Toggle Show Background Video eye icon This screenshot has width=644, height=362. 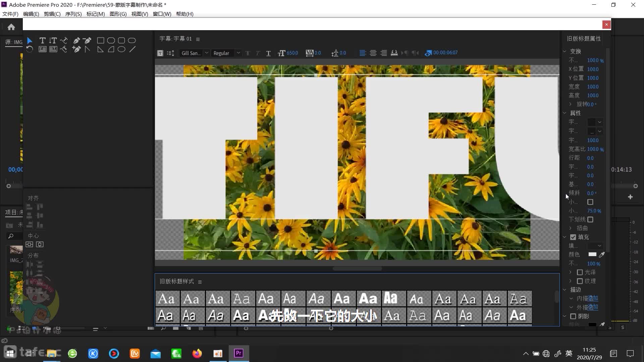click(x=428, y=53)
